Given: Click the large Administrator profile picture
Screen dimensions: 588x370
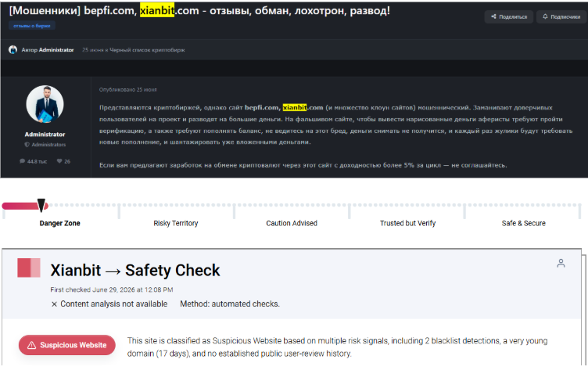Looking at the screenshot, I should coord(45,104).
